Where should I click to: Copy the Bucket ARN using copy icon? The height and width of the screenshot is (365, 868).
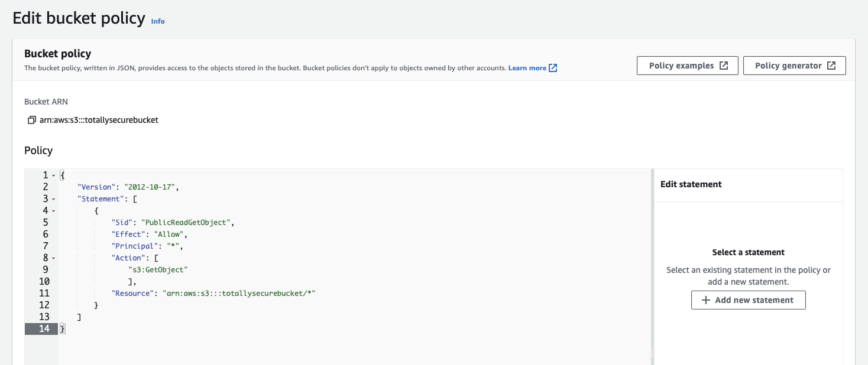[x=31, y=120]
